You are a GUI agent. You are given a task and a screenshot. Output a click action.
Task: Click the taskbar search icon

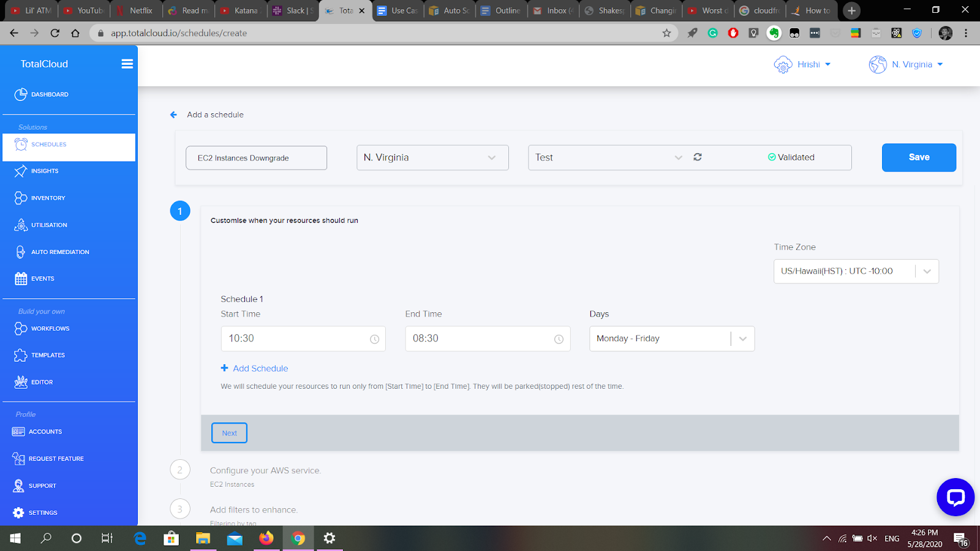(x=46, y=538)
